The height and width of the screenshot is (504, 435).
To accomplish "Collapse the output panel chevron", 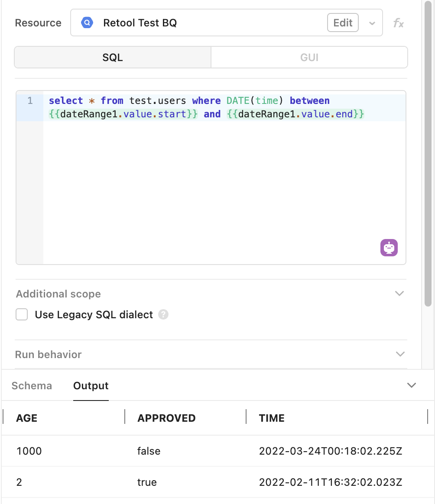I will point(411,385).
